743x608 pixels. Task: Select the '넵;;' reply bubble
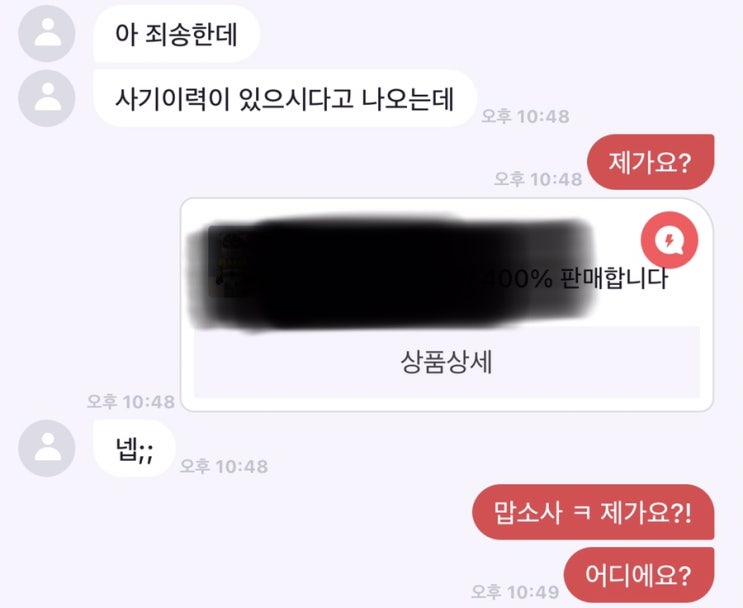coord(134,448)
